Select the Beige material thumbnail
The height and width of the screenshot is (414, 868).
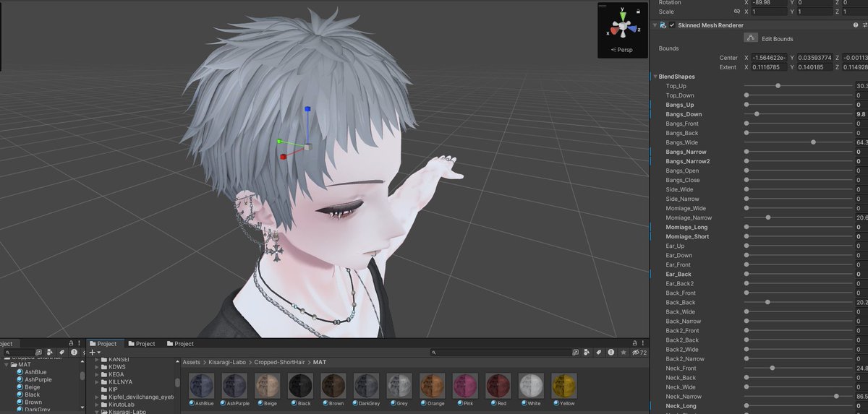(x=267, y=385)
